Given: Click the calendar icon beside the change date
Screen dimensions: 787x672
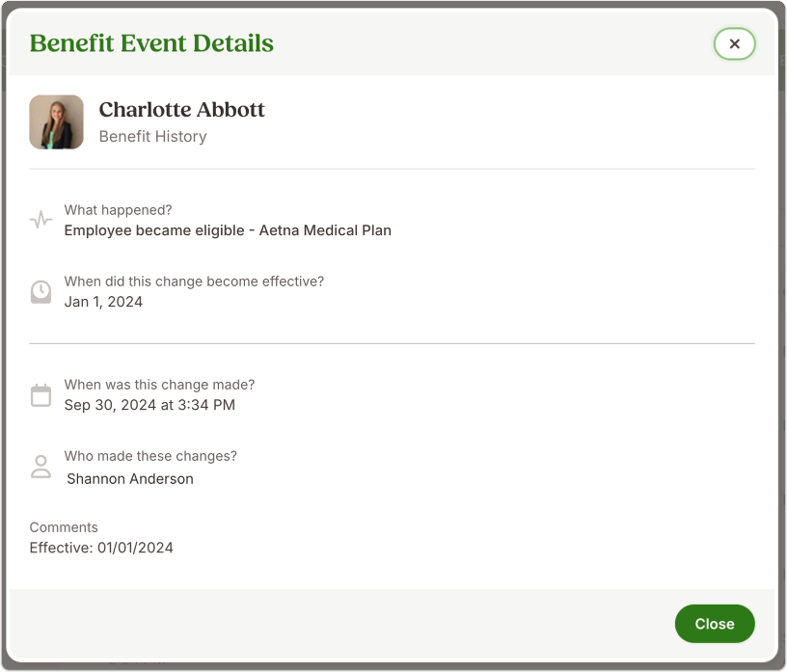Looking at the screenshot, I should (41, 395).
